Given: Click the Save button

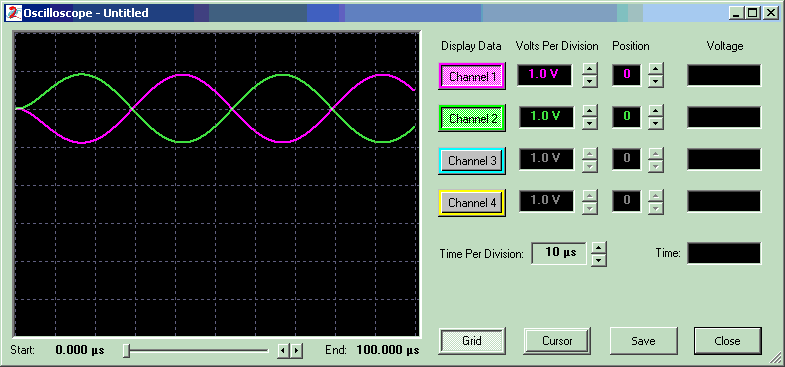Looking at the screenshot, I should coord(643,341).
